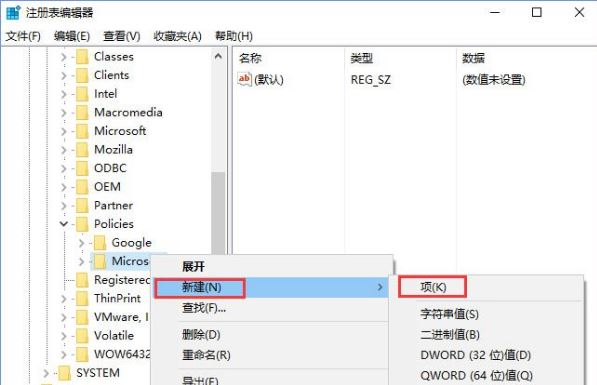Open the 查看(V) menu

(x=122, y=36)
